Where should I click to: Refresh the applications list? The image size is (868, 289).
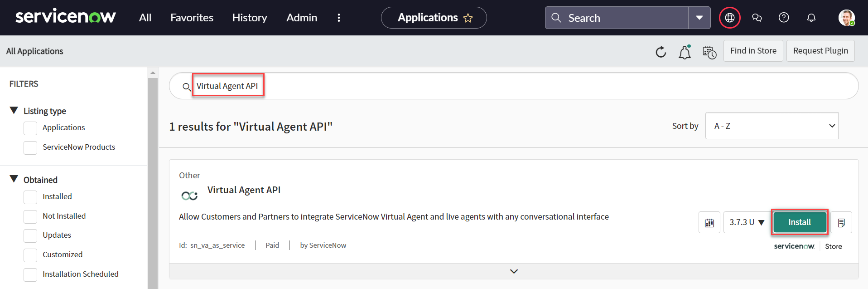[x=661, y=52]
